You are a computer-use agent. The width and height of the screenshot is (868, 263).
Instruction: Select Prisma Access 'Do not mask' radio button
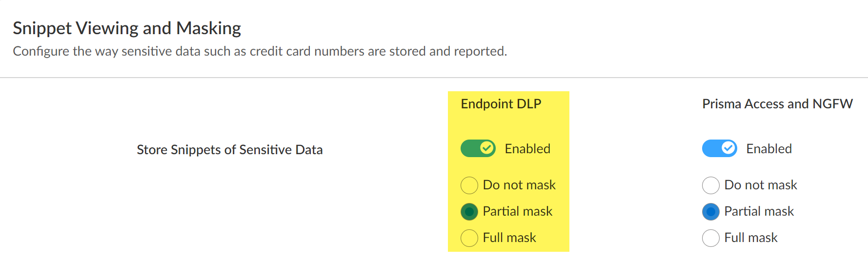(711, 185)
